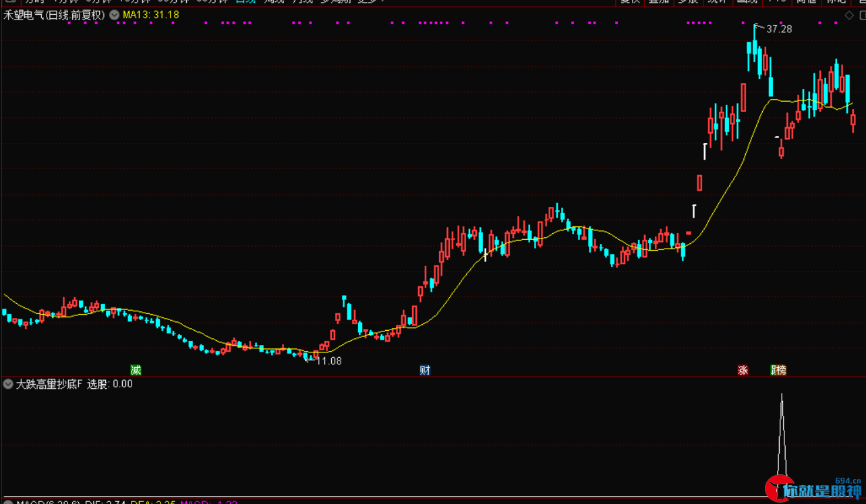The height and width of the screenshot is (504, 866).
Task: Open the brown 榜 event marker
Action: point(781,370)
